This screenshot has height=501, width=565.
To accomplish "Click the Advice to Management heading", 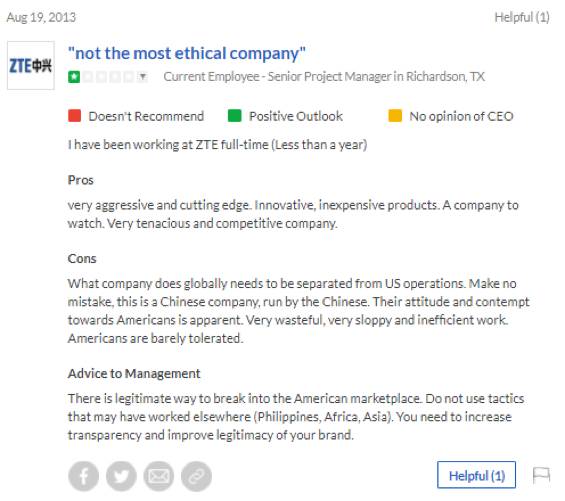I will [x=134, y=373].
